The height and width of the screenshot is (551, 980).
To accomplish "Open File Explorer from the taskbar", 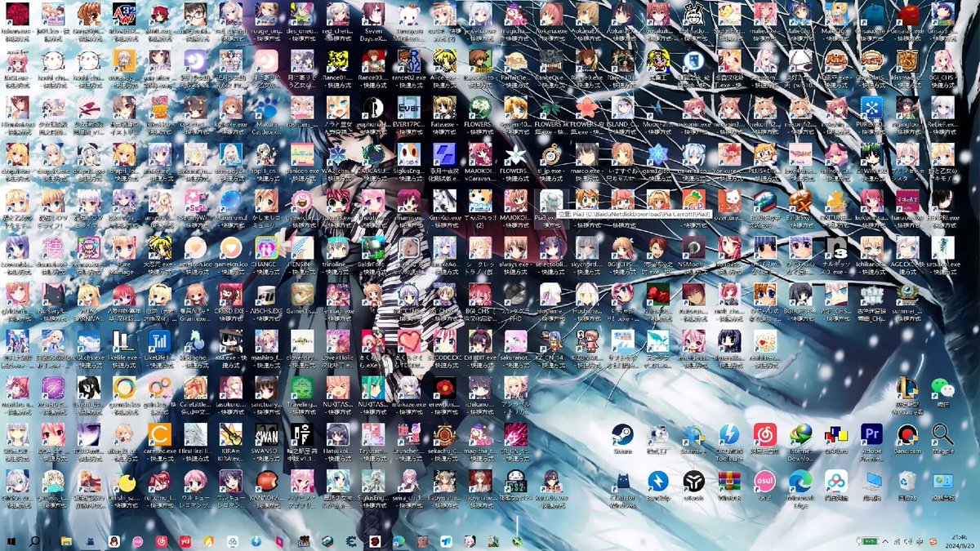I will (66, 541).
